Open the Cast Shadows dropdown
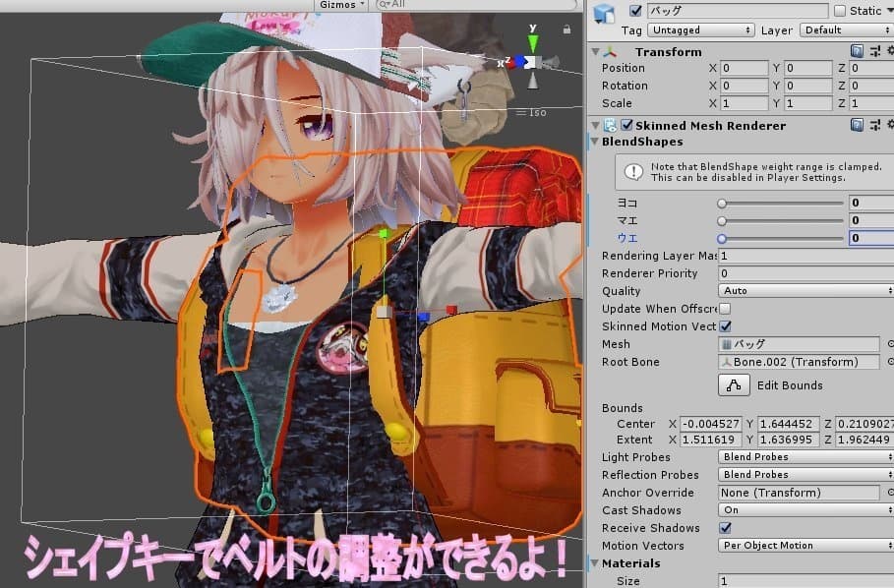 point(804,510)
